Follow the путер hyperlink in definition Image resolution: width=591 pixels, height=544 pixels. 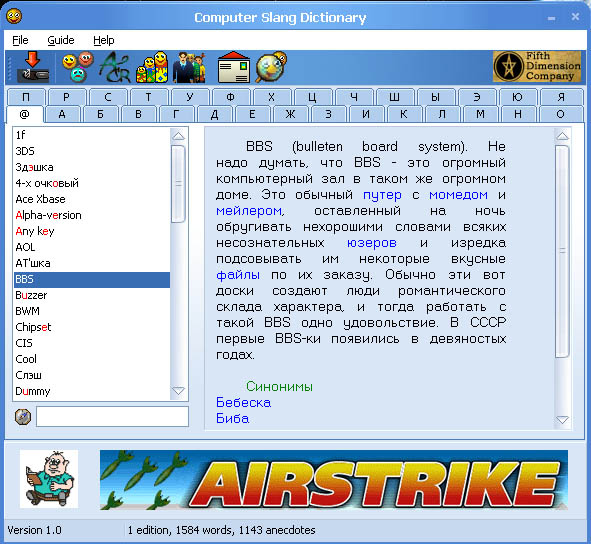tap(382, 195)
